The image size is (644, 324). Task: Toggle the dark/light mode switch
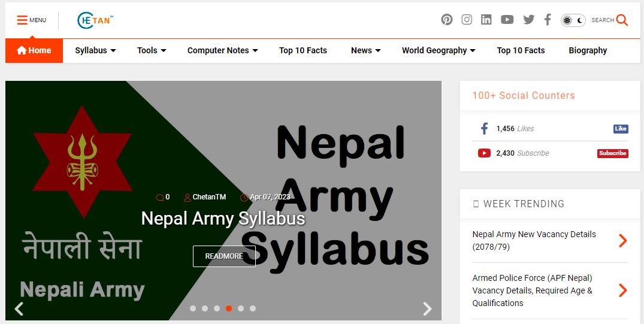coord(573,20)
